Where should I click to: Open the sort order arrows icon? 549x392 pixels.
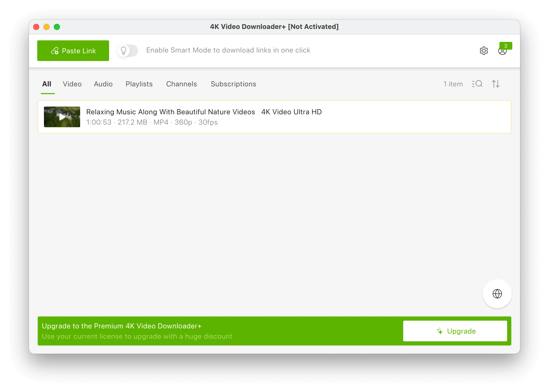coord(495,84)
